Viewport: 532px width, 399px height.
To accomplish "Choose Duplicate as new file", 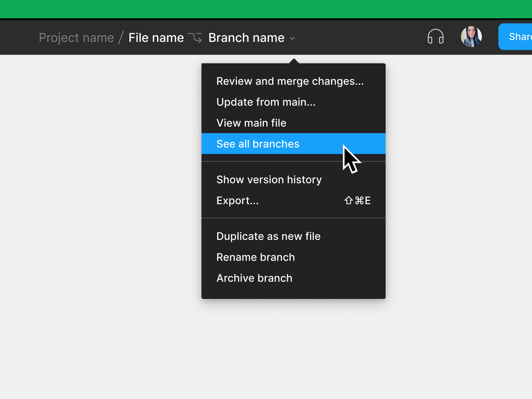I will (268, 236).
